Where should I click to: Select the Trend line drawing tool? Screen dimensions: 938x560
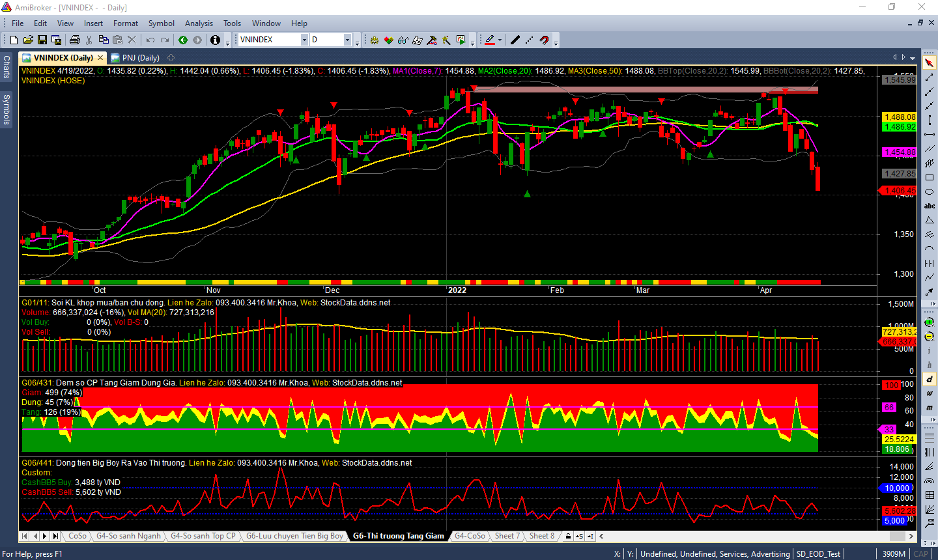coord(930,77)
